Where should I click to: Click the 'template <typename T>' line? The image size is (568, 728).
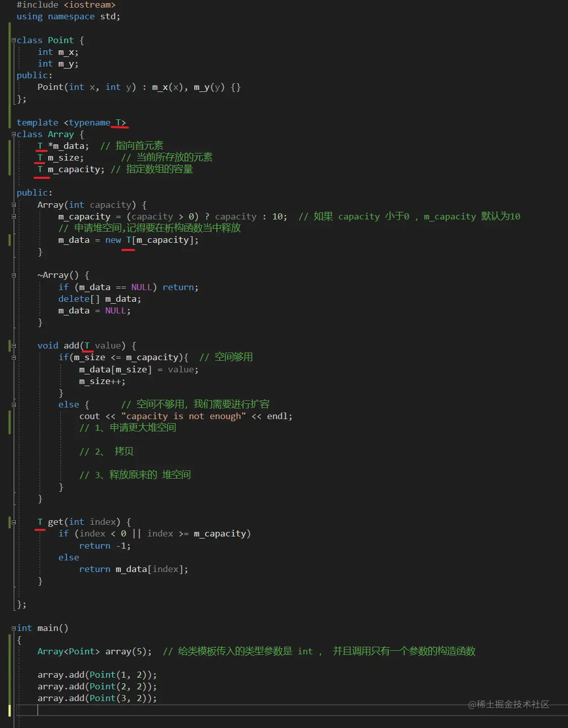tap(72, 122)
